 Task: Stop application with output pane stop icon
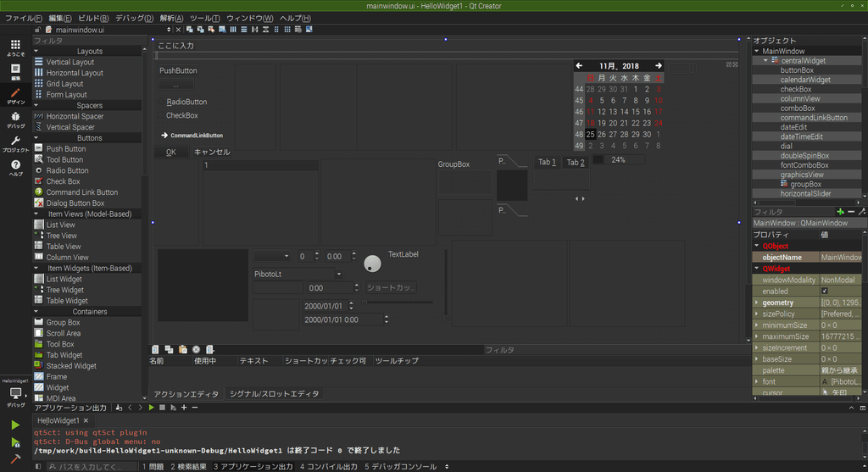[x=162, y=408]
